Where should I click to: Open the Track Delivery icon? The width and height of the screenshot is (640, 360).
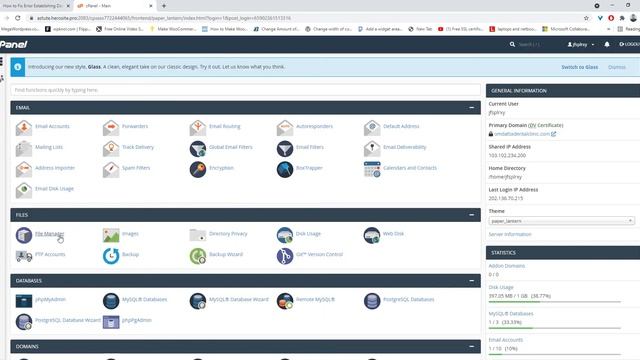[x=111, y=148]
